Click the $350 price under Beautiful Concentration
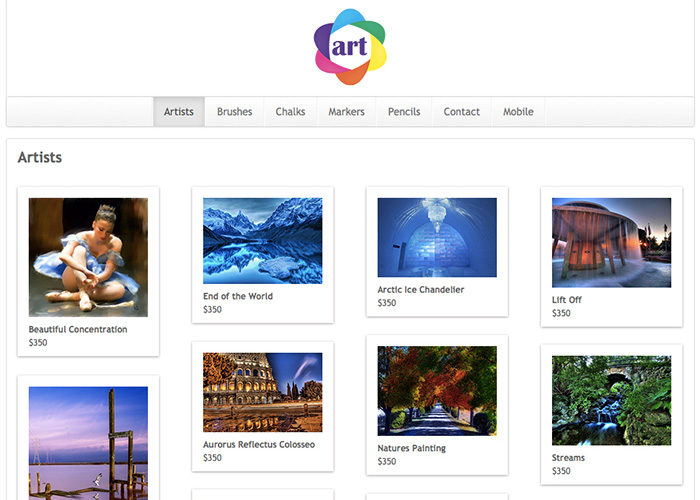 click(x=38, y=343)
